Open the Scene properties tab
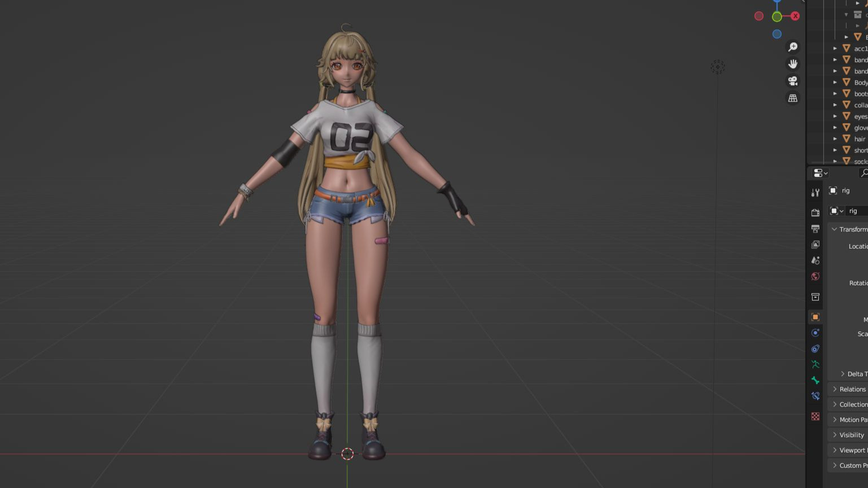The width and height of the screenshot is (868, 488). [x=815, y=260]
